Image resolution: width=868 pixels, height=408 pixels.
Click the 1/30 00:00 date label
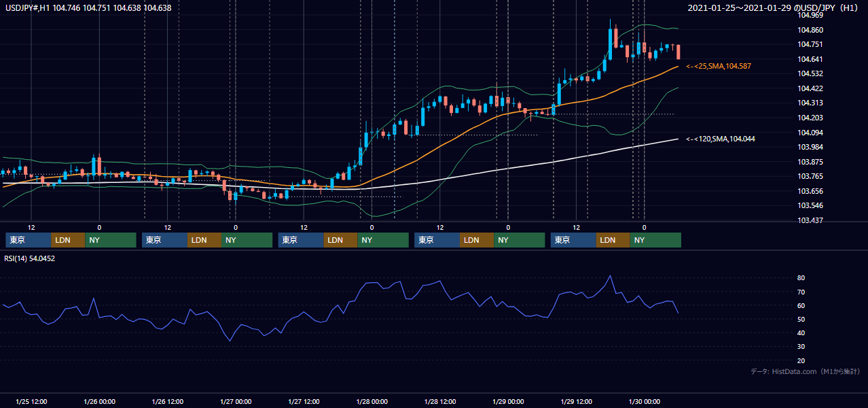click(x=644, y=401)
